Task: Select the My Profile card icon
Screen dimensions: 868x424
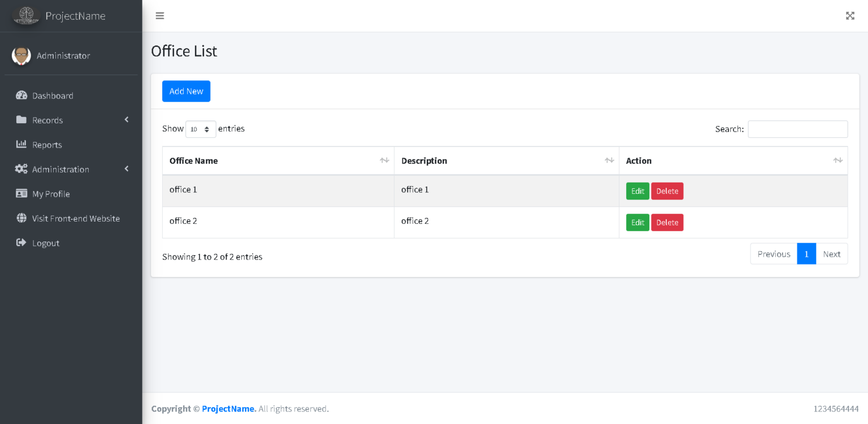Action: (21, 194)
